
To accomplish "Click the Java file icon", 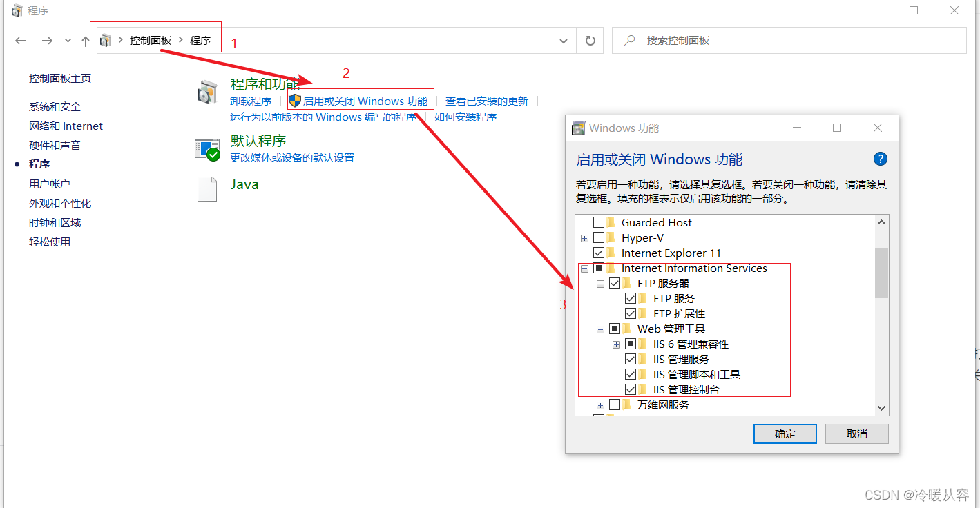I will (x=207, y=188).
